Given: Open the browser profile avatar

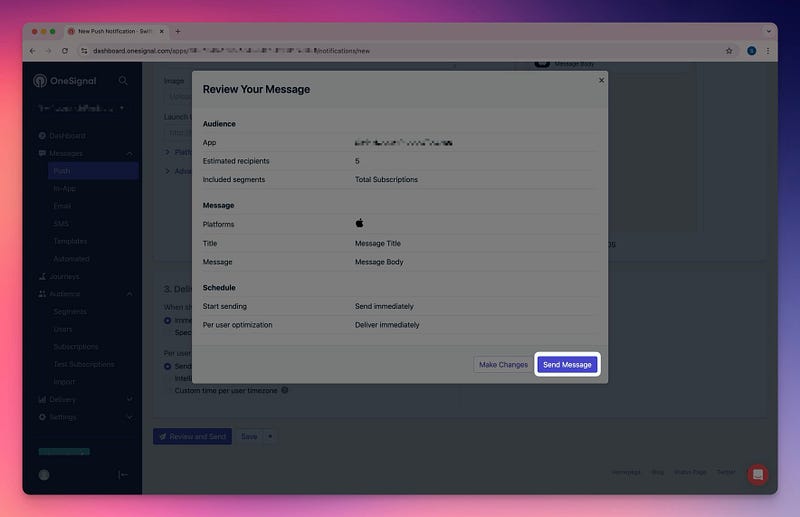Looking at the screenshot, I should [x=752, y=51].
